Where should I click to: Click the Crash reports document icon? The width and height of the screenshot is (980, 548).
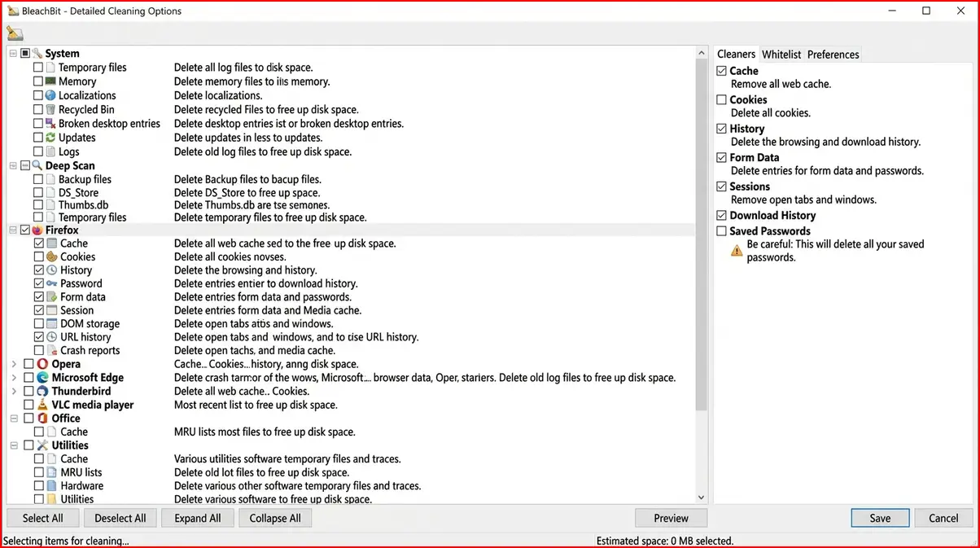(52, 351)
